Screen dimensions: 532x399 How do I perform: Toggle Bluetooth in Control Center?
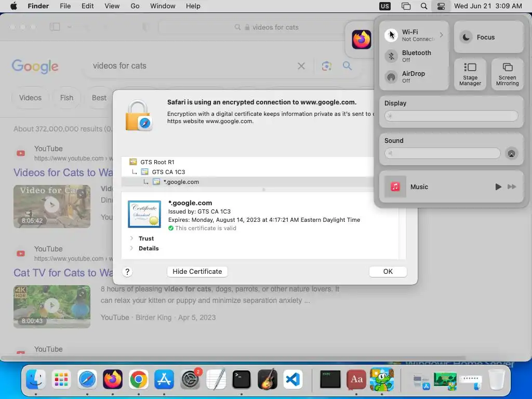(x=391, y=56)
